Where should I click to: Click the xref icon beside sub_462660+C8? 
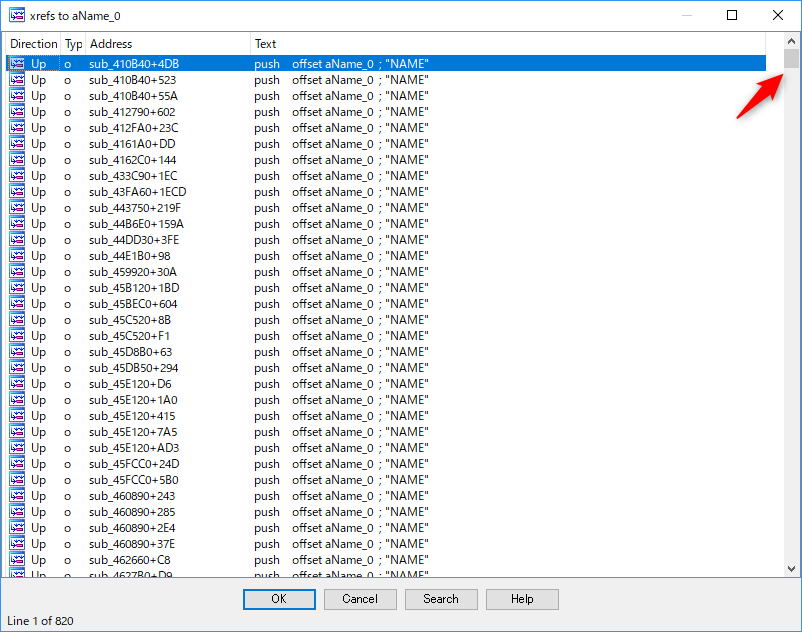click(16, 560)
